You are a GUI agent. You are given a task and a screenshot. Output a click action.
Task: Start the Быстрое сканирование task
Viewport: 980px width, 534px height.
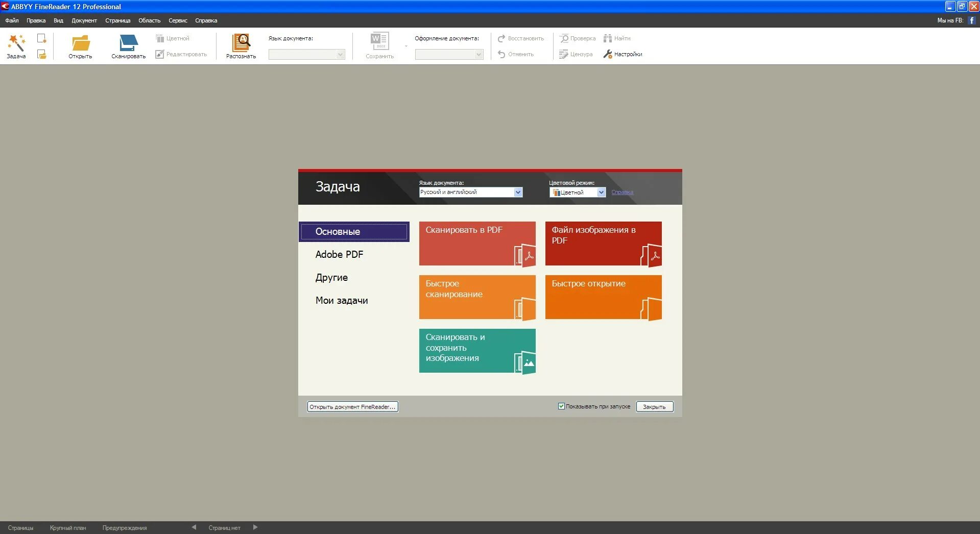coord(477,297)
